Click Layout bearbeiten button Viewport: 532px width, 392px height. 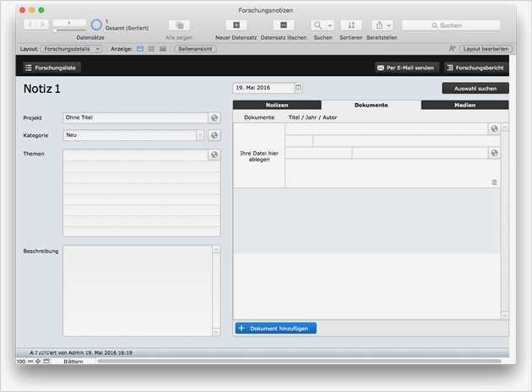point(486,49)
